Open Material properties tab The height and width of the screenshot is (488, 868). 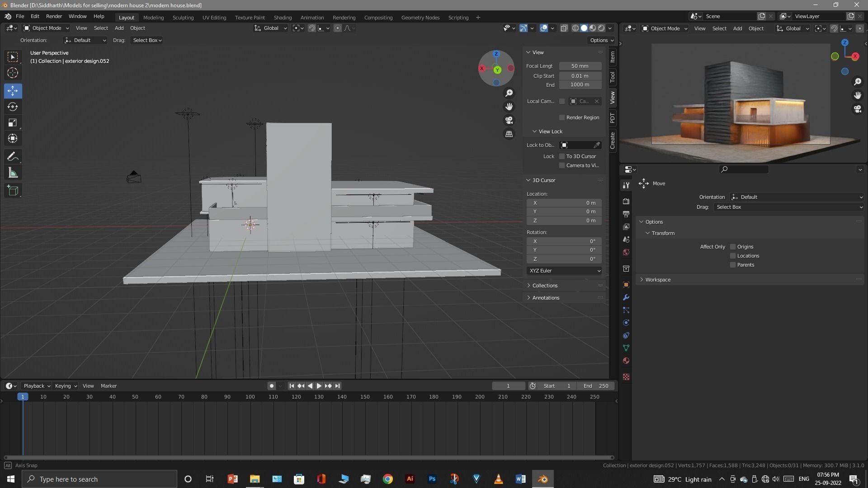tap(626, 361)
